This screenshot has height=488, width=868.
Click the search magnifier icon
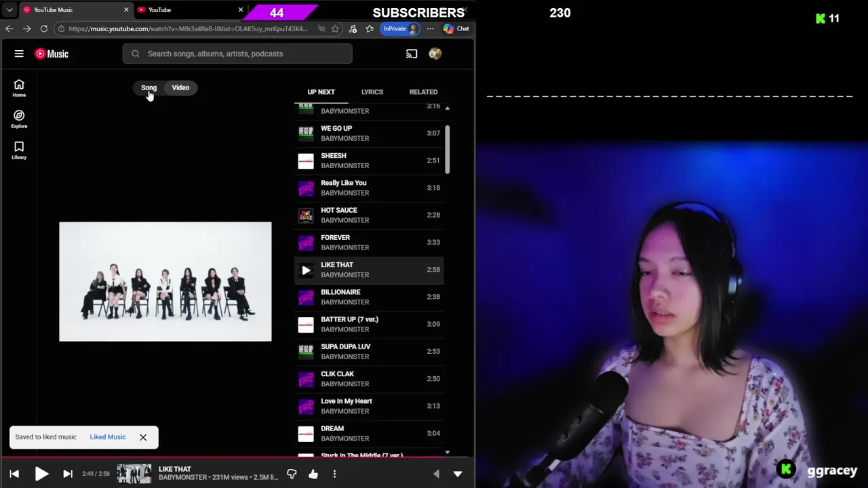click(136, 54)
